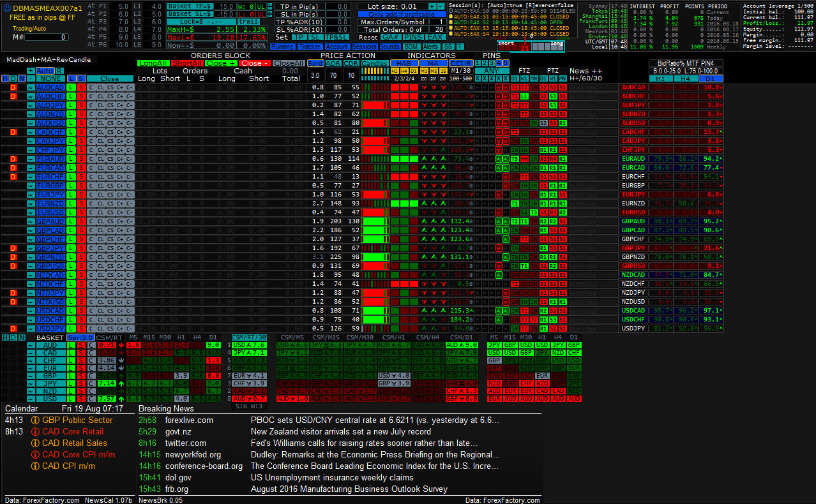Click the Candles header button
816x504 pixels.
coord(374,63)
